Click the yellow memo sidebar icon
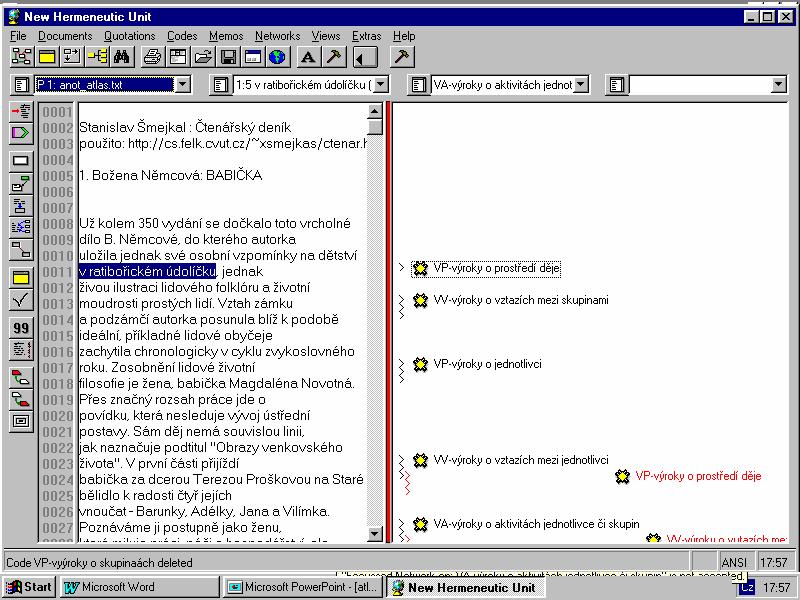 [x=21, y=278]
